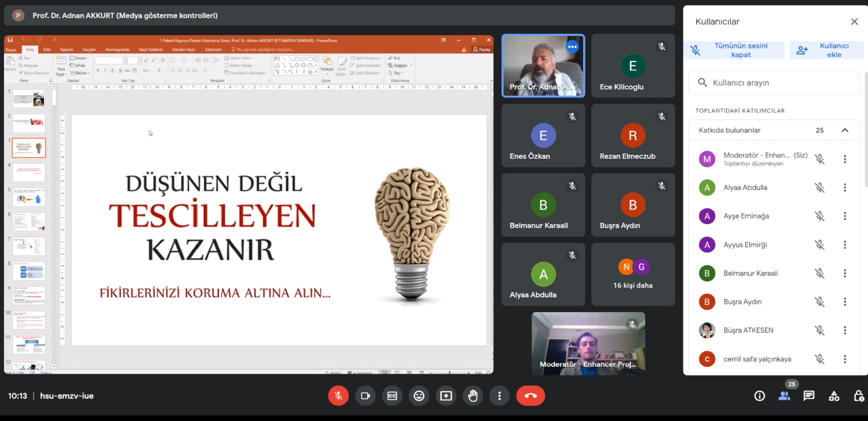This screenshot has height=421, width=868.
Task: Click Kullanıcı ekle button
Action: [x=827, y=50]
